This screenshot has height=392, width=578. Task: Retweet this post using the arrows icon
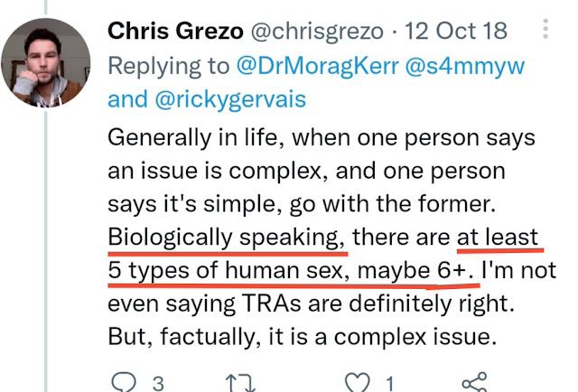(240, 383)
